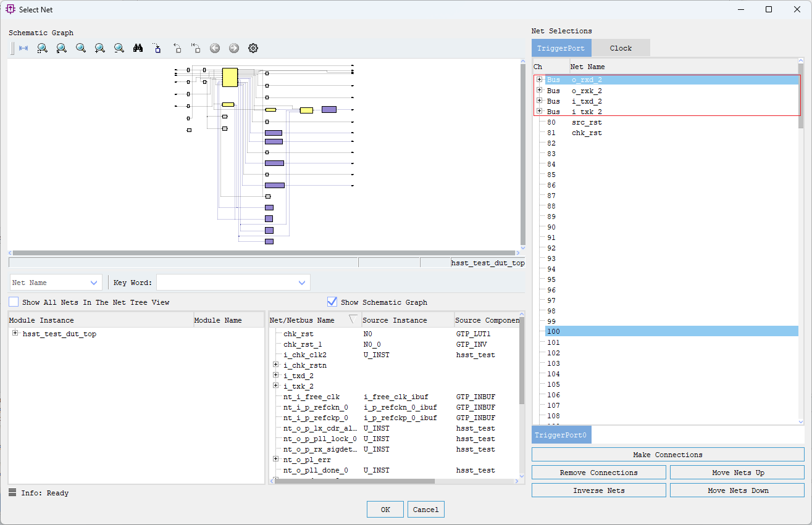Navigate back in schematic history
This screenshot has width=812, height=525.
215,48
